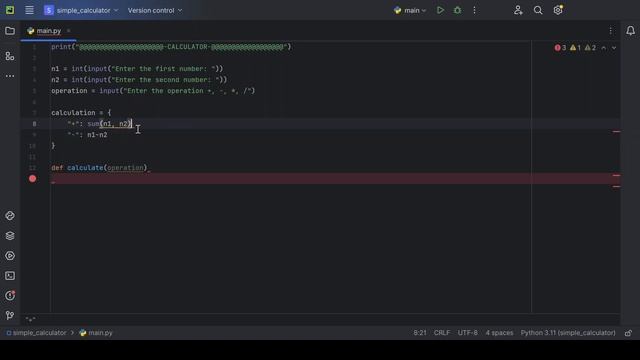Image resolution: width=640 pixels, height=360 pixels.
Task: Open 4 spaces indent settings
Action: tap(499, 333)
